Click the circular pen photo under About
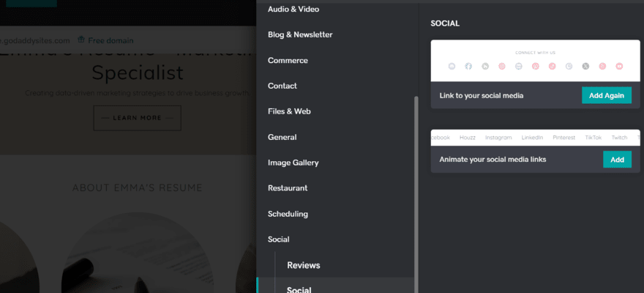Screen dimensions: 644x293 click(138, 253)
